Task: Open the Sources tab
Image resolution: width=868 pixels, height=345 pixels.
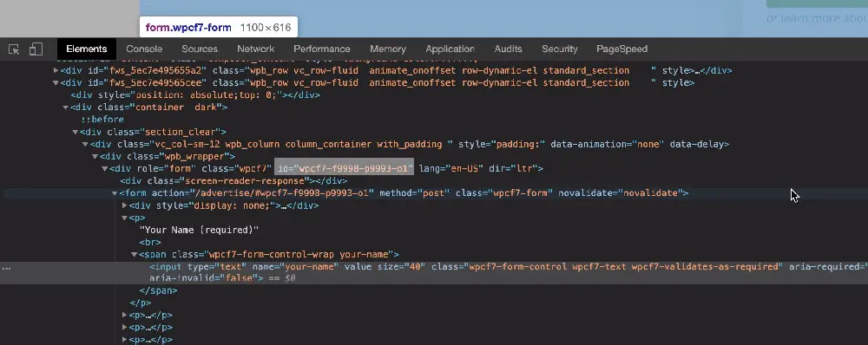Action: [200, 49]
